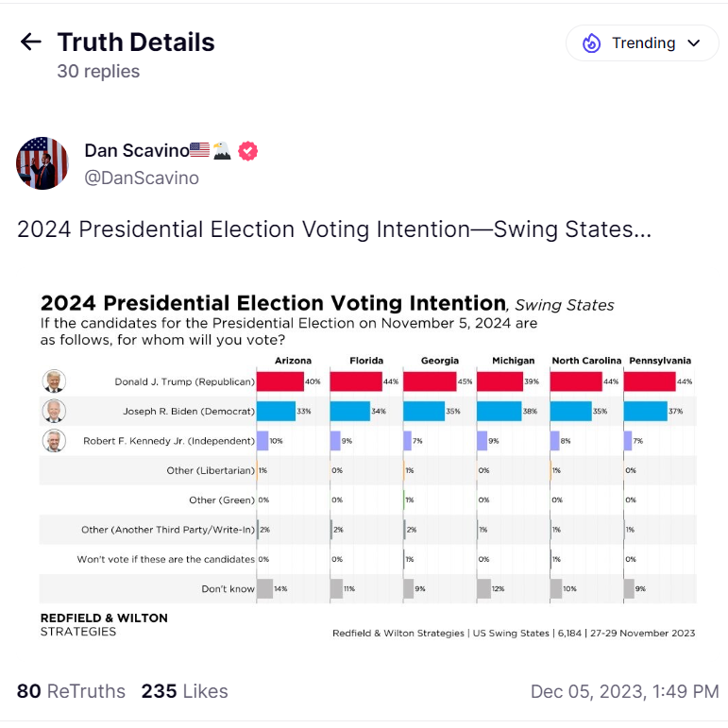This screenshot has height=728, width=728.
Task: Click the eagle emoji next to name
Action: [222, 150]
